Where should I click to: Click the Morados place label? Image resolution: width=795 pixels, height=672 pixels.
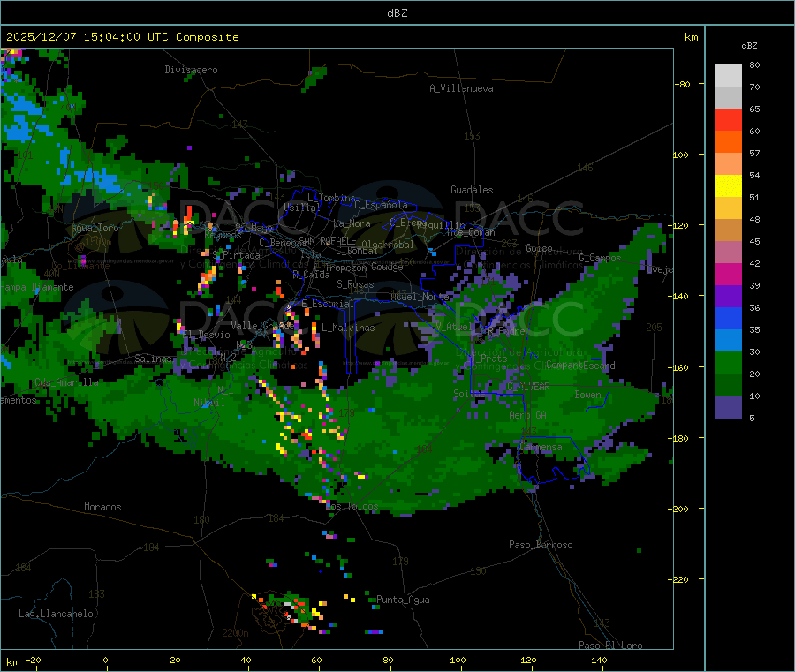pyautogui.click(x=102, y=507)
